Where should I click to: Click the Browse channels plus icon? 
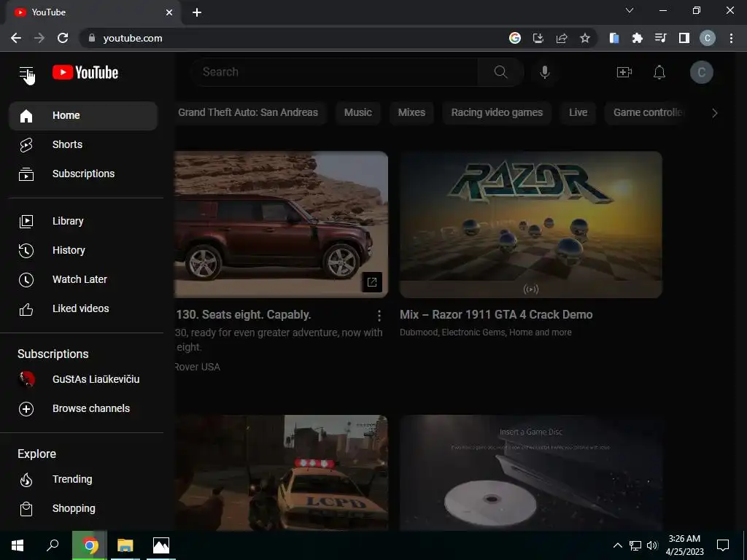[x=26, y=408]
